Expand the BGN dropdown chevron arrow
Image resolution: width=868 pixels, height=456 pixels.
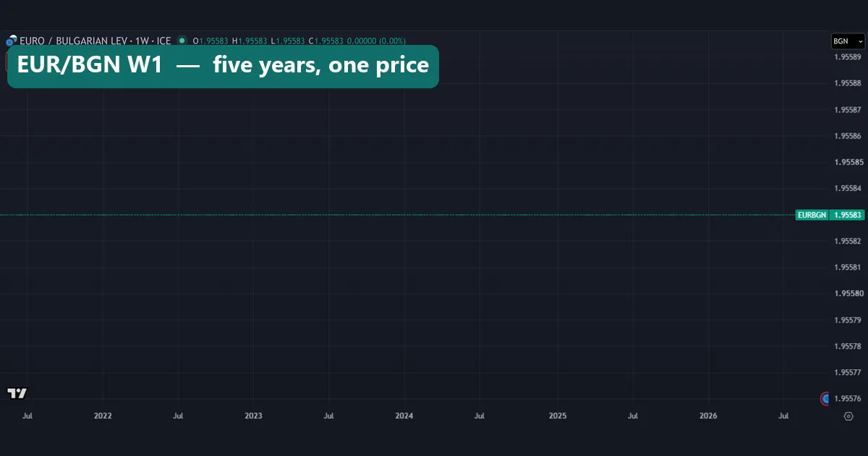pos(859,41)
